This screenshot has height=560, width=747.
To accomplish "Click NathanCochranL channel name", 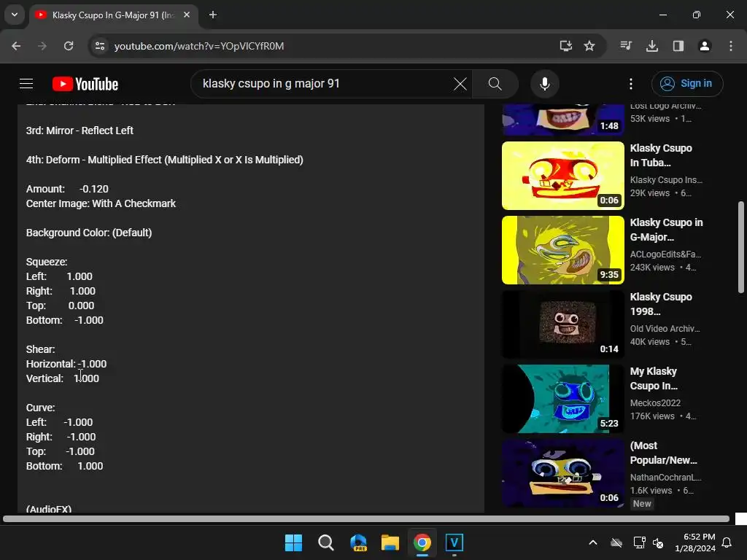I will 665,477.
